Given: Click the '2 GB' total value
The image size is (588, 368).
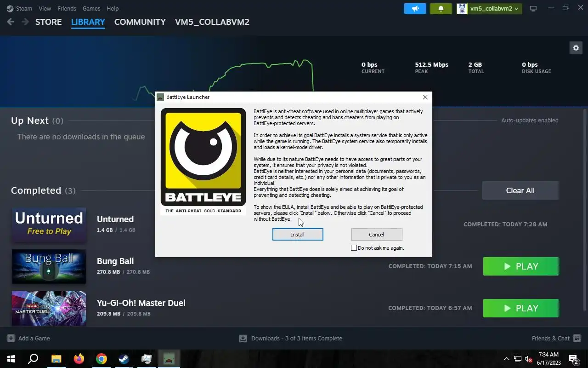Looking at the screenshot, I should [x=475, y=64].
